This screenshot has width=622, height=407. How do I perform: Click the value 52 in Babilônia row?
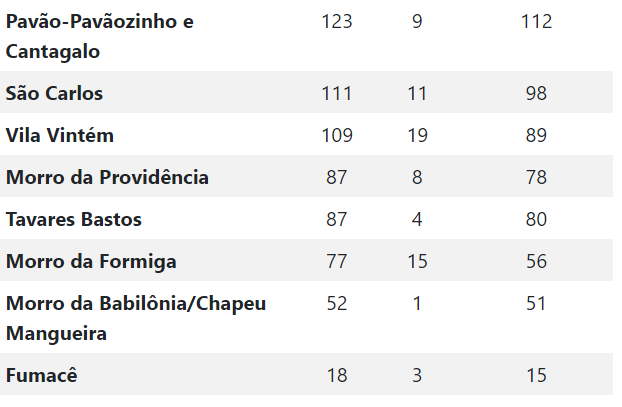pyautogui.click(x=337, y=303)
